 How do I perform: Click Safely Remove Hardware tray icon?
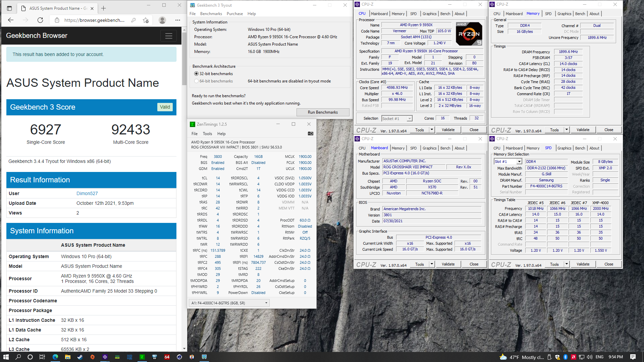tap(549, 357)
